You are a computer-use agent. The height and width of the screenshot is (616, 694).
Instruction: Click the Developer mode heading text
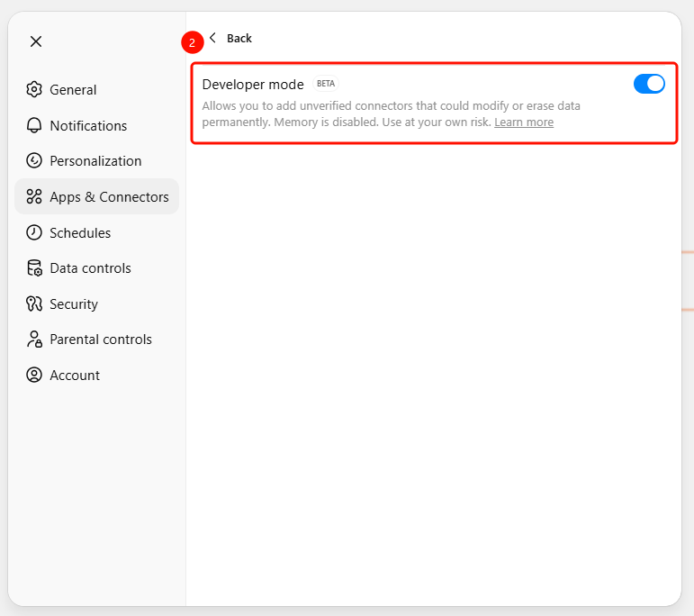253,85
